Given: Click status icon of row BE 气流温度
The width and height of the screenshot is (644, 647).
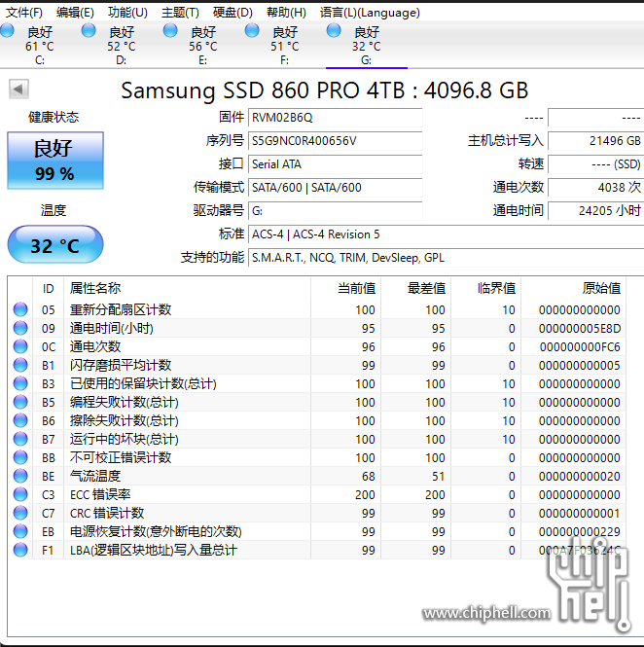Looking at the screenshot, I should pos(20,476).
